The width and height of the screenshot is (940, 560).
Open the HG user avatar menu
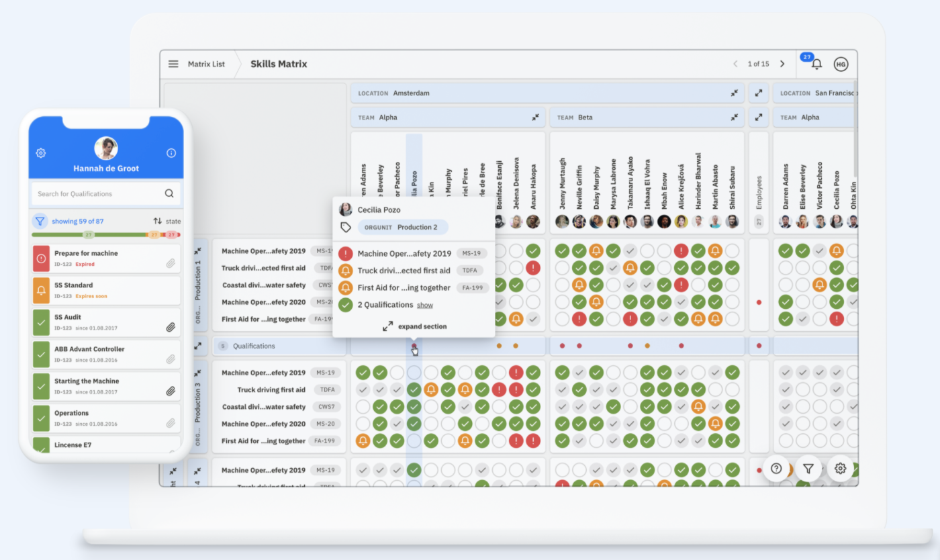pyautogui.click(x=841, y=64)
